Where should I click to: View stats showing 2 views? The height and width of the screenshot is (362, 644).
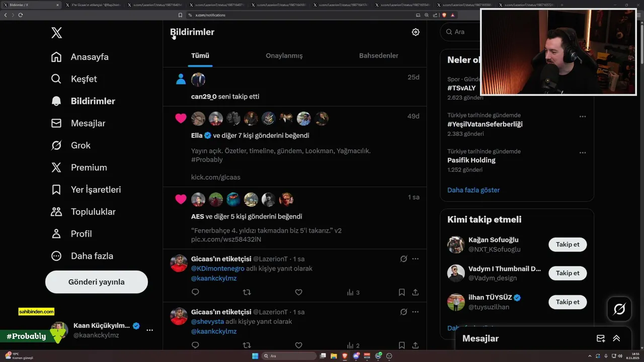[353, 346]
